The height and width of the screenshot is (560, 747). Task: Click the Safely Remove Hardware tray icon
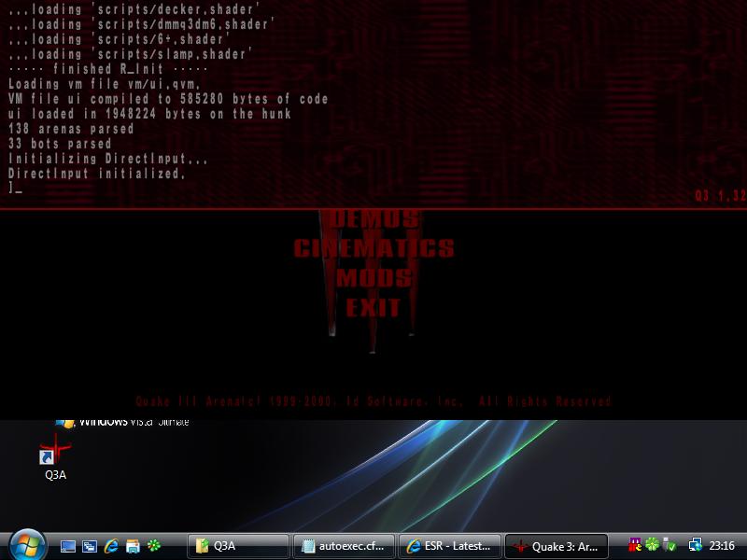click(x=669, y=545)
